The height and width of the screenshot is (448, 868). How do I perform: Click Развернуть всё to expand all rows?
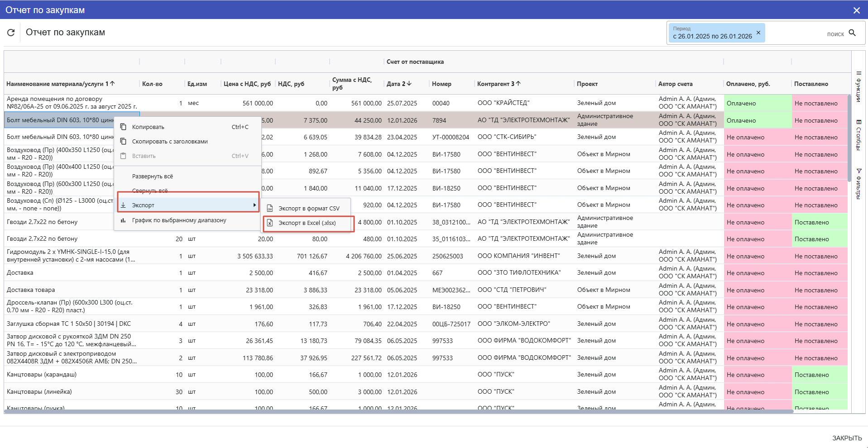click(x=153, y=176)
